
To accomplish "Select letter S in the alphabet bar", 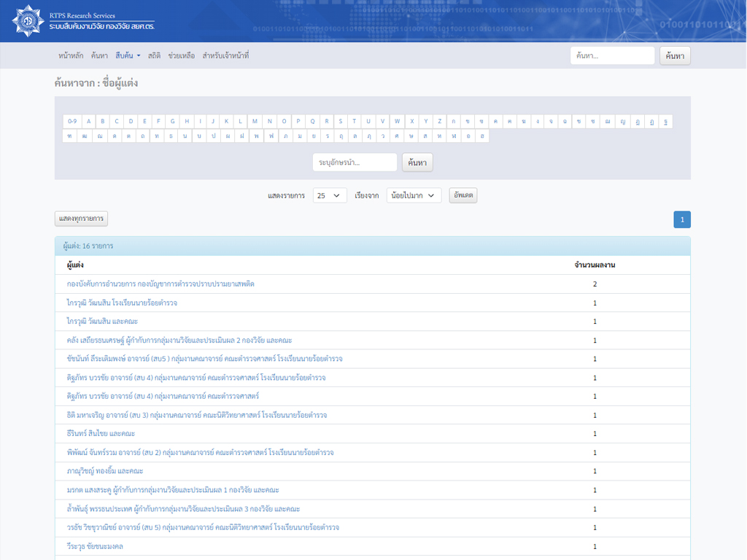I will [x=340, y=121].
